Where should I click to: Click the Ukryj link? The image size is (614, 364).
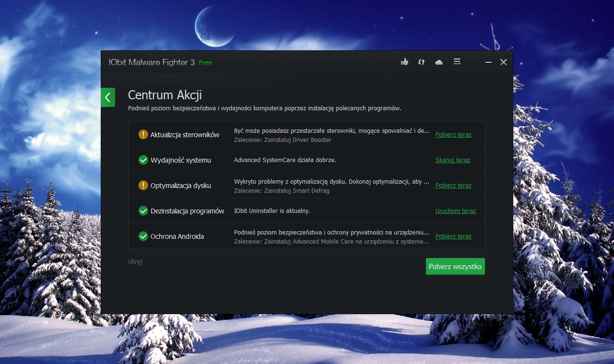[x=135, y=262]
